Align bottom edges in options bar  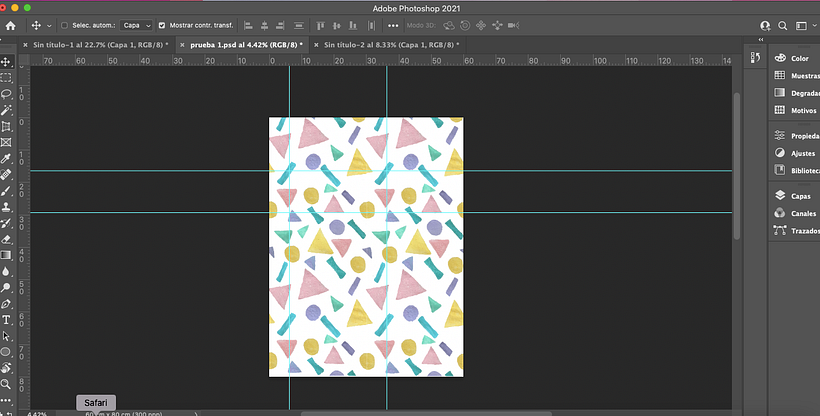point(353,25)
